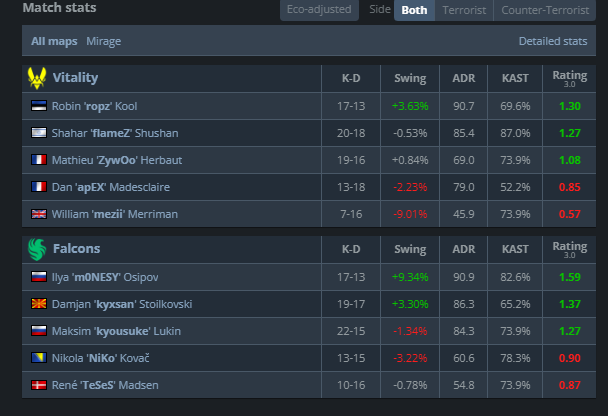Click the Falcons Rating 3.0 column header
608x416 pixels.
(x=570, y=249)
